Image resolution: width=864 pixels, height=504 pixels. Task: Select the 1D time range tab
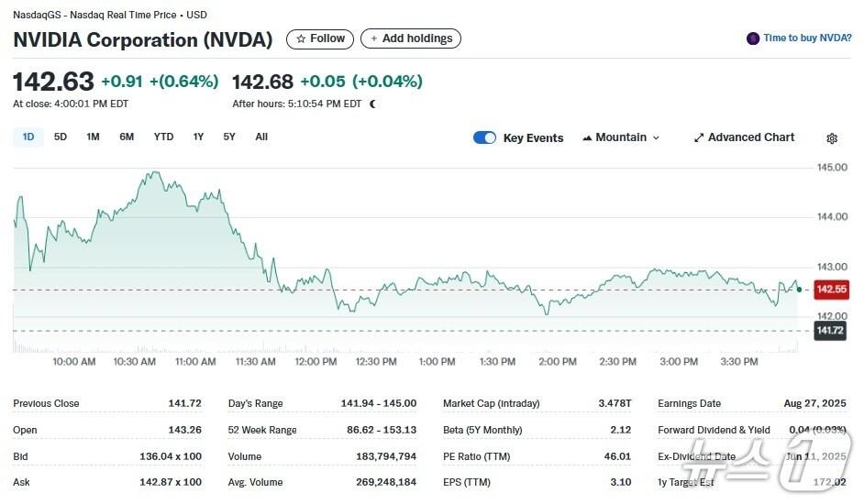click(x=28, y=137)
